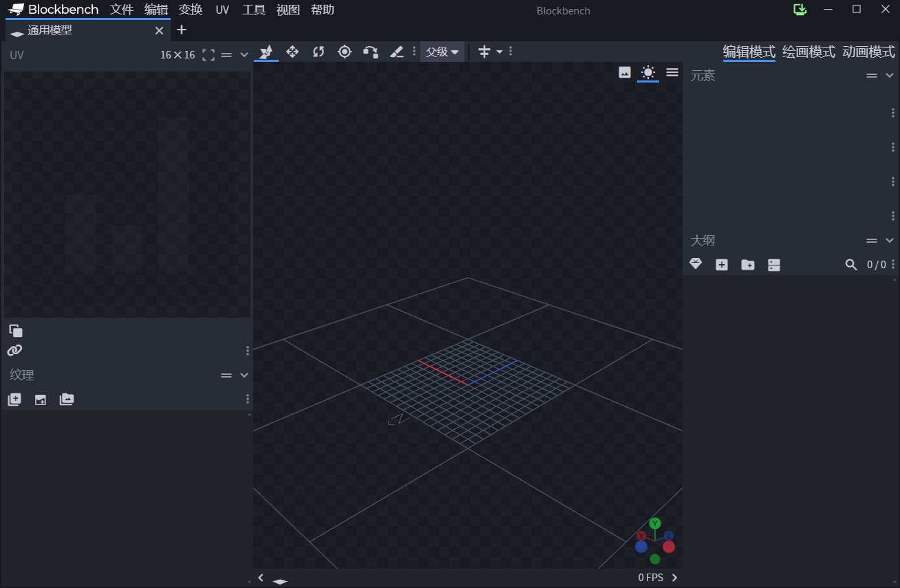The width and height of the screenshot is (900, 588).
Task: Add a mesh using the gem icon
Action: pos(696,264)
